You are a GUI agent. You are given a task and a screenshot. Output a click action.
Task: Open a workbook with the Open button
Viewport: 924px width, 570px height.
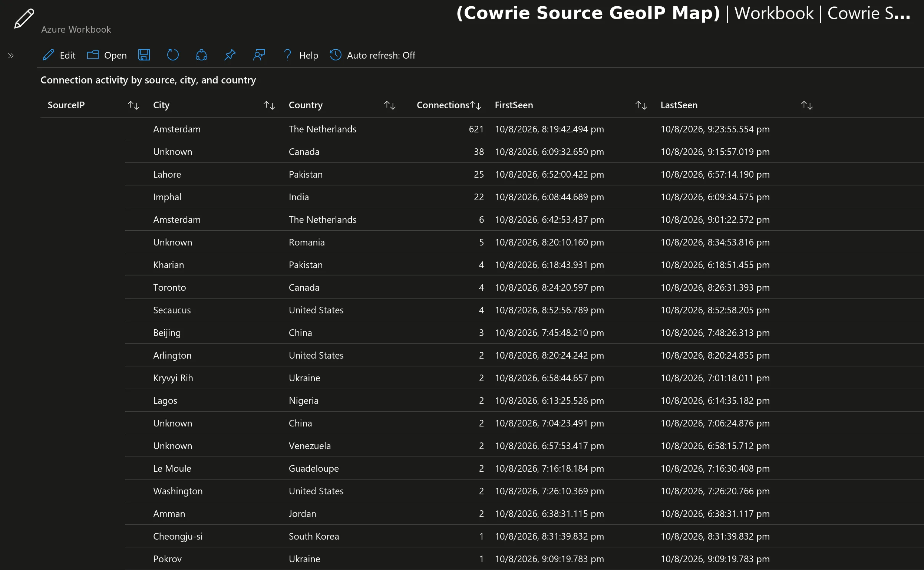tap(107, 55)
